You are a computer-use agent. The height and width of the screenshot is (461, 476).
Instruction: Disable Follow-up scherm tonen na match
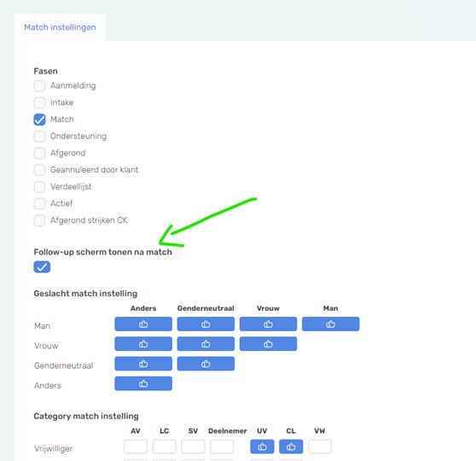point(42,267)
